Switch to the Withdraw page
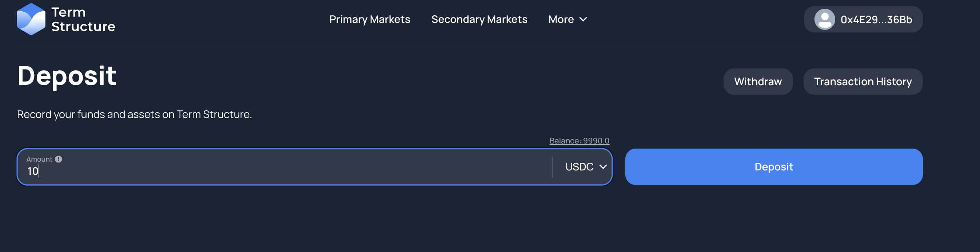980x252 pixels. 757,82
